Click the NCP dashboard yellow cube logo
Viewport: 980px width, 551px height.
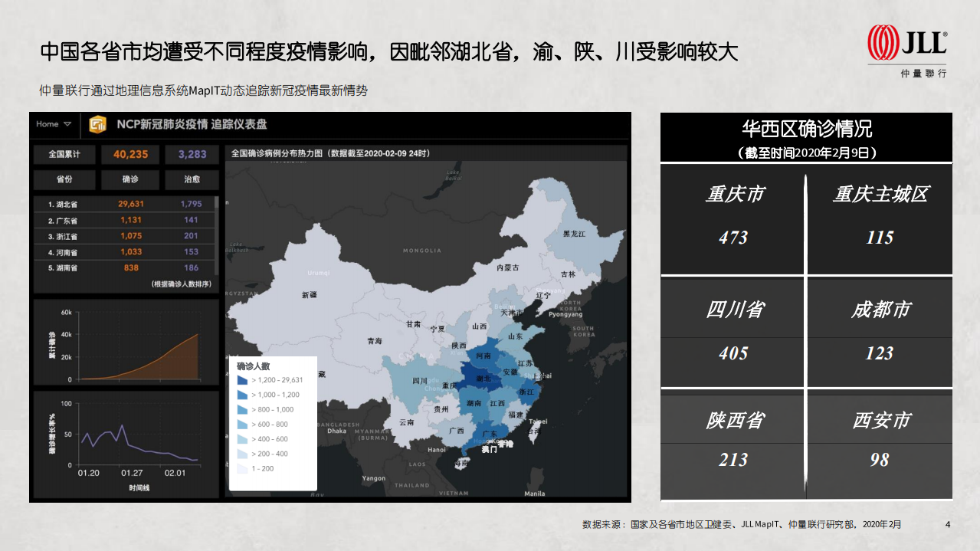pyautogui.click(x=98, y=124)
